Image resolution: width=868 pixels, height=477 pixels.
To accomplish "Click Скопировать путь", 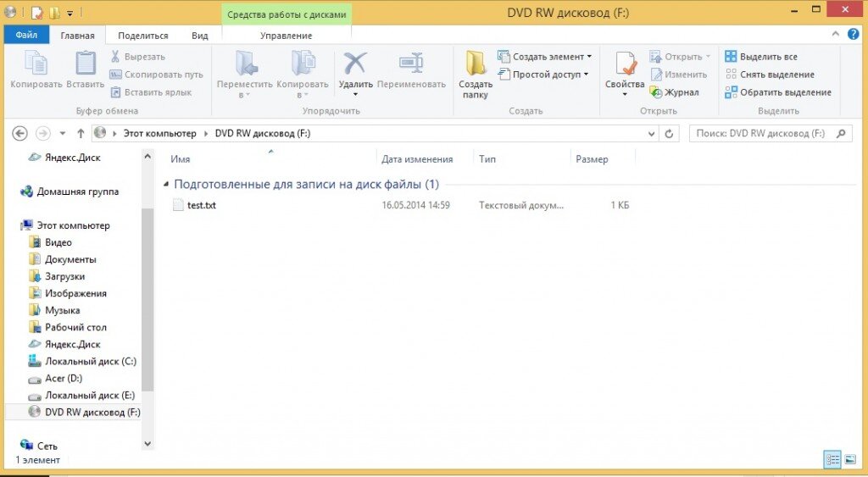I will pos(157,75).
